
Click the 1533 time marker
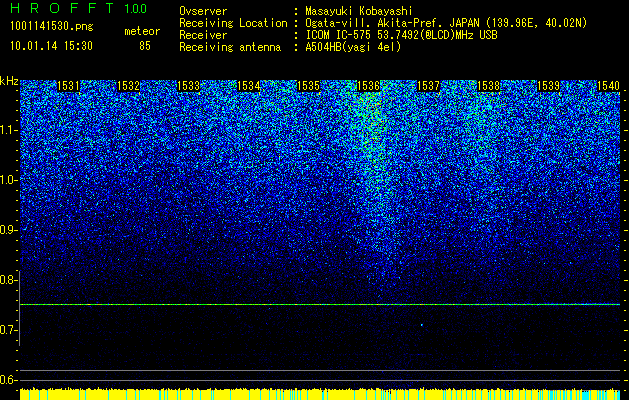pos(189,86)
